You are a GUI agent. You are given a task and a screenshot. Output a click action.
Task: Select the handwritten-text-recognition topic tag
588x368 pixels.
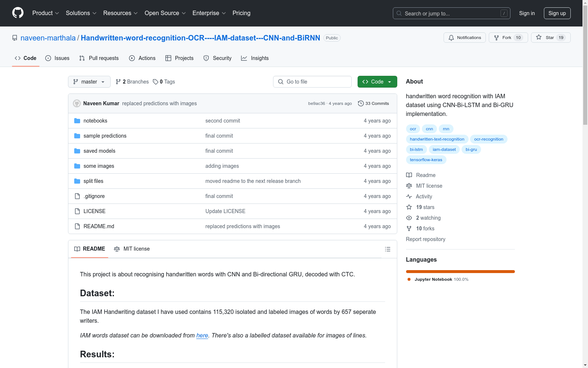point(437,139)
